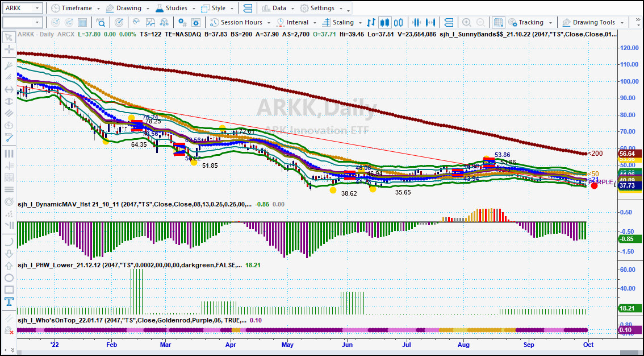Click the red dot marker near 37.73
This screenshot has height=356, width=644.
(x=594, y=186)
